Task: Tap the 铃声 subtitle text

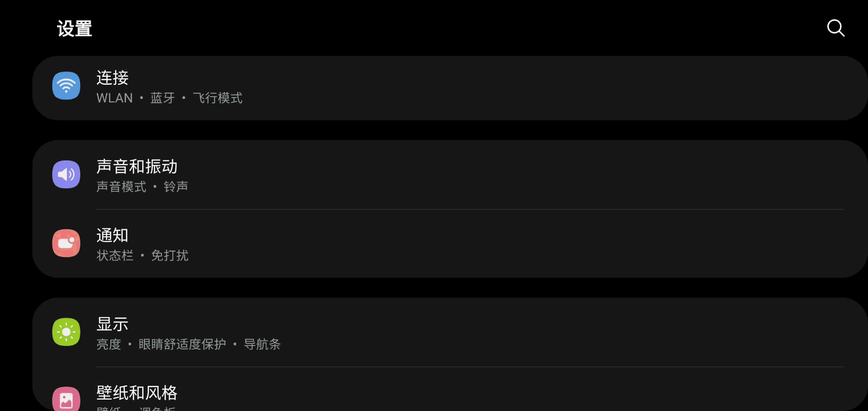Action: click(x=176, y=187)
